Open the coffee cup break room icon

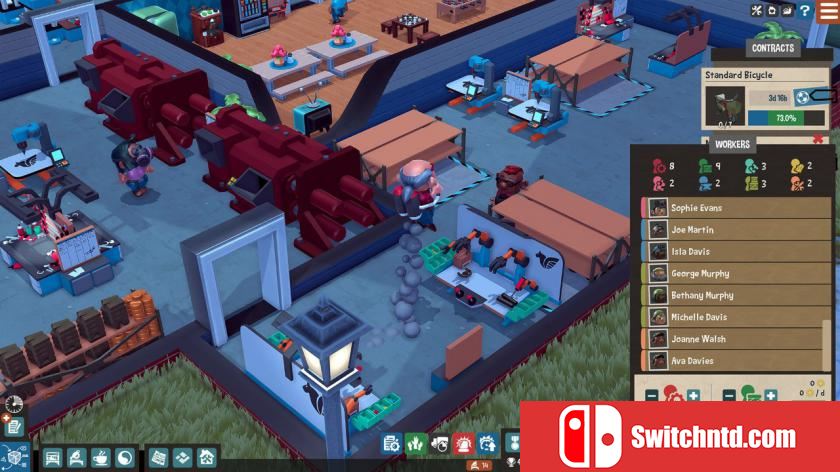click(101, 458)
